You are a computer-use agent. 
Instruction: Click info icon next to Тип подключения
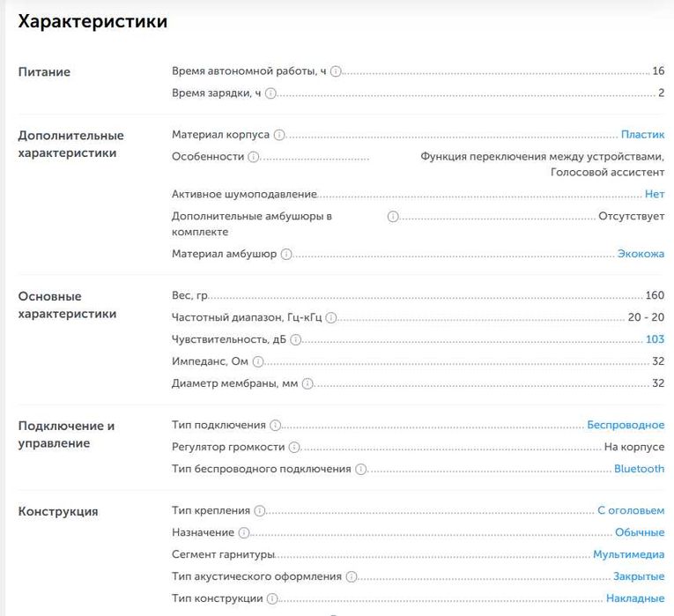point(275,425)
